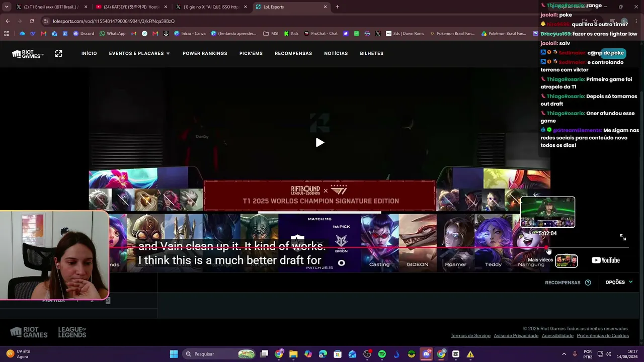Open the Acessibilidade footer link
The width and height of the screenshot is (644, 362).
[557, 336]
